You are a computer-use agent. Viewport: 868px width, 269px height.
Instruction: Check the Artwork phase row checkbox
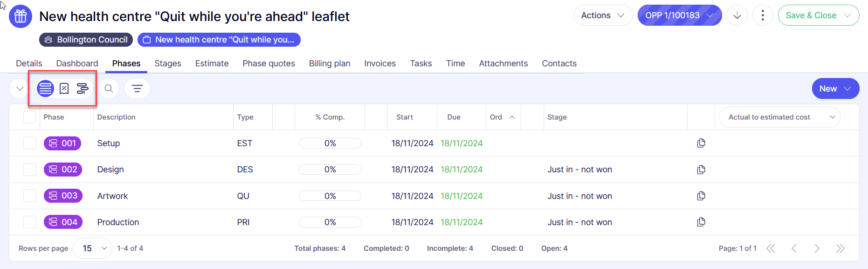pyautogui.click(x=30, y=196)
